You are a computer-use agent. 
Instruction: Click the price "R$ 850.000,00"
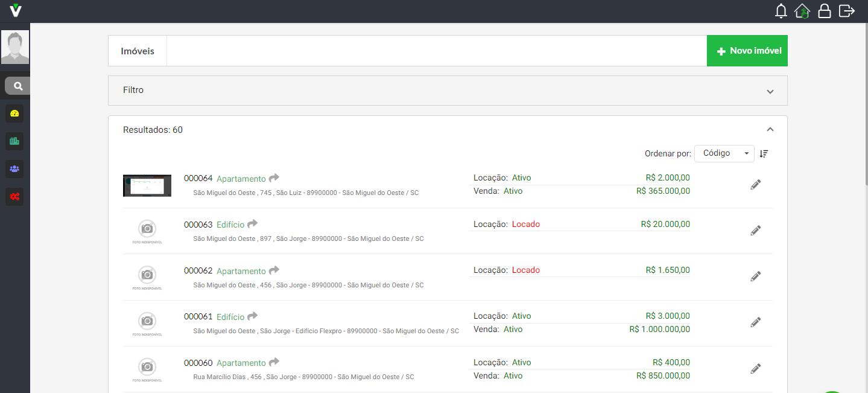663,375
